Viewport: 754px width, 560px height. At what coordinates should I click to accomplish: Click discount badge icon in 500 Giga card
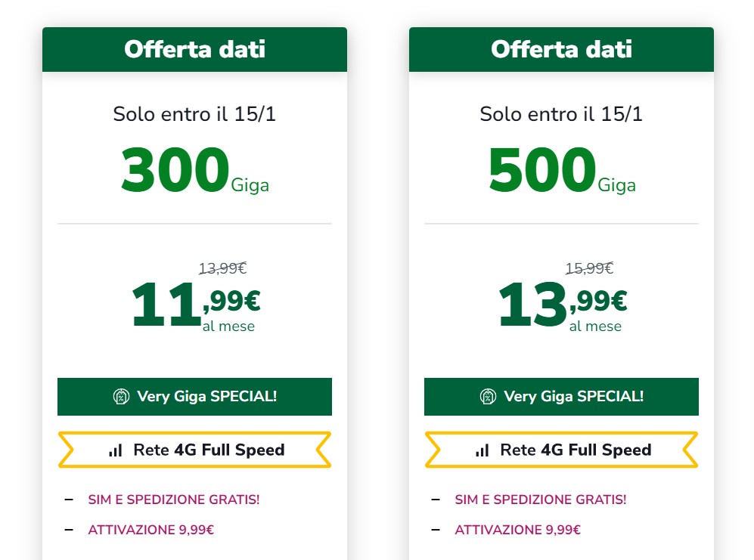pos(488,397)
